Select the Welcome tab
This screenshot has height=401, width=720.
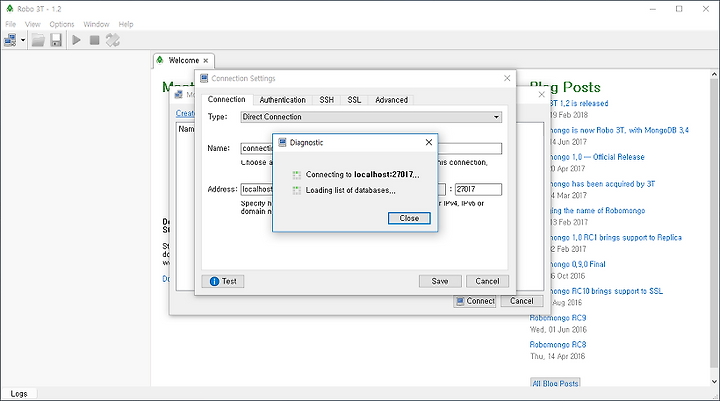[184, 60]
